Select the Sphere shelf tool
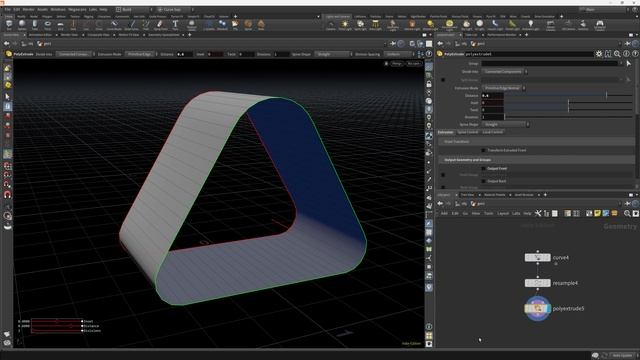640x360 pixels. (22, 25)
